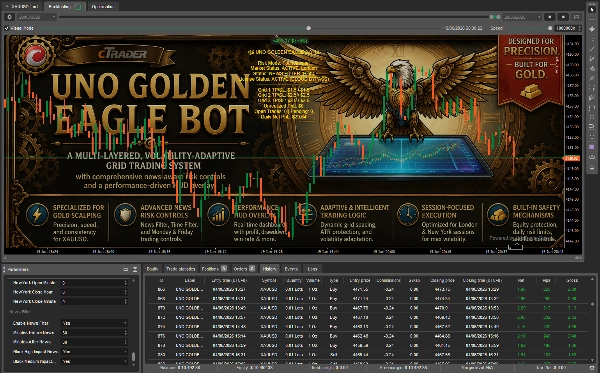Toggle the Visual Mode checkbox
Viewport: 600px width, 373px height.
coord(7,28)
